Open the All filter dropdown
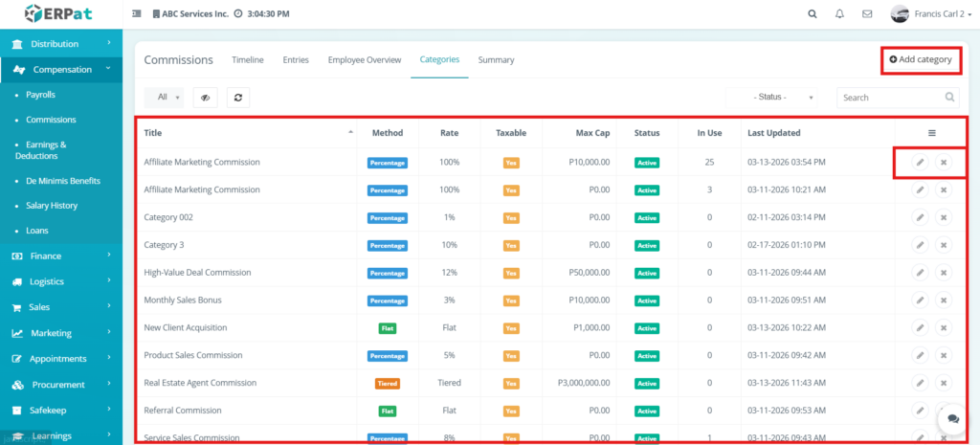980x445 pixels. 168,97
